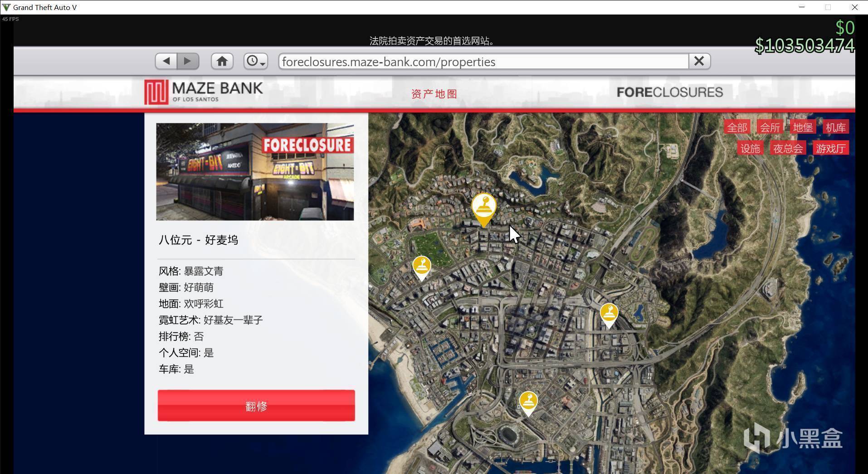The width and height of the screenshot is (868, 474).
Task: Close the in-game browser with the X
Action: (x=699, y=61)
